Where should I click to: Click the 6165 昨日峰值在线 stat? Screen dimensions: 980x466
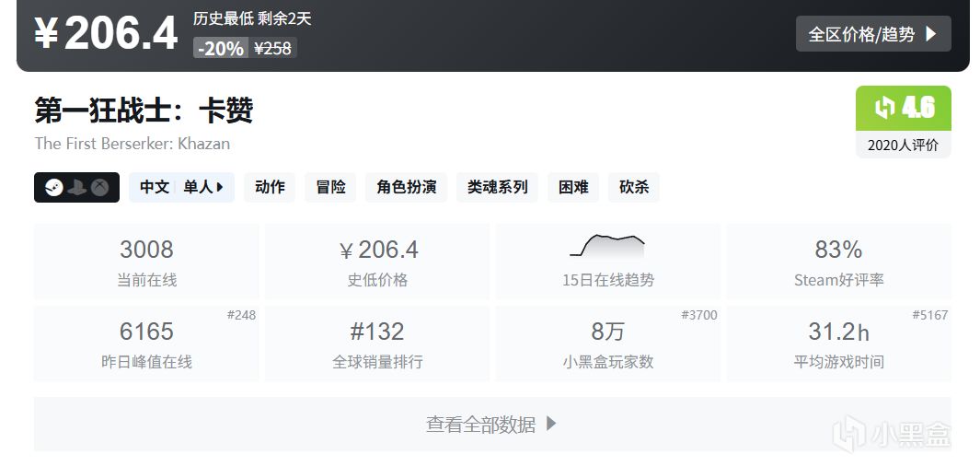coord(146,344)
